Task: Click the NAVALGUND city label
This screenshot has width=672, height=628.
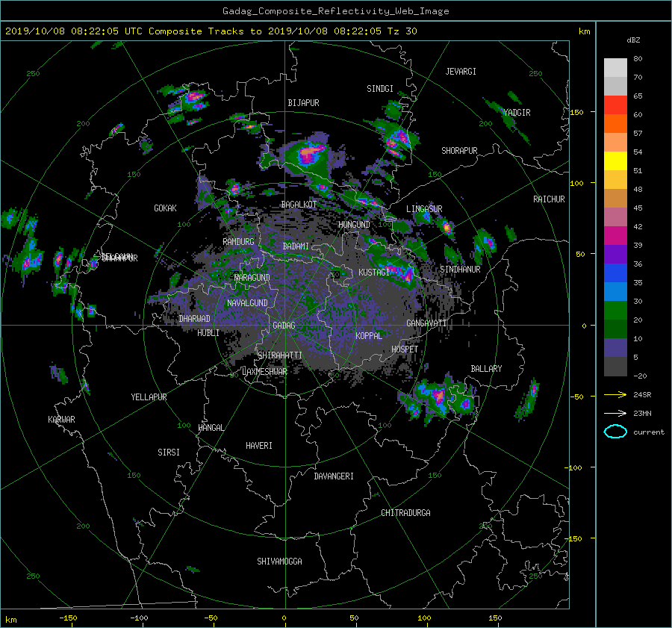Action: (x=247, y=302)
